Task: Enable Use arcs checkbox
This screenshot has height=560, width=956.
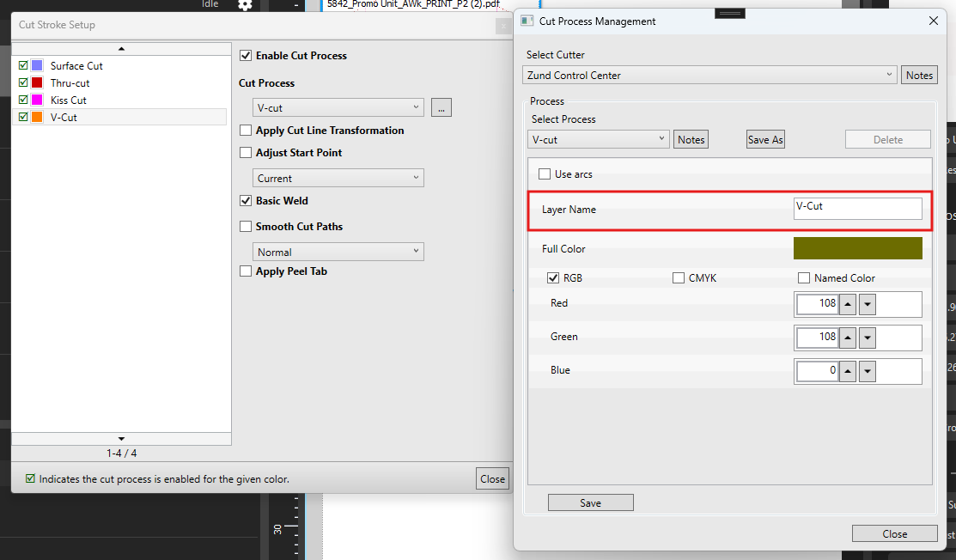Action: 545,173
